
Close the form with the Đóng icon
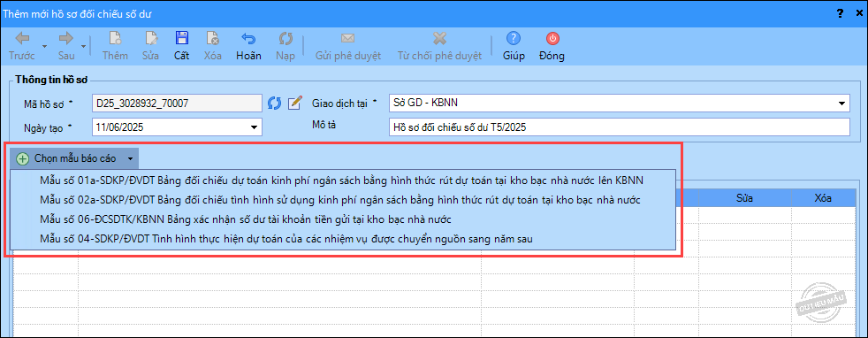click(x=552, y=38)
